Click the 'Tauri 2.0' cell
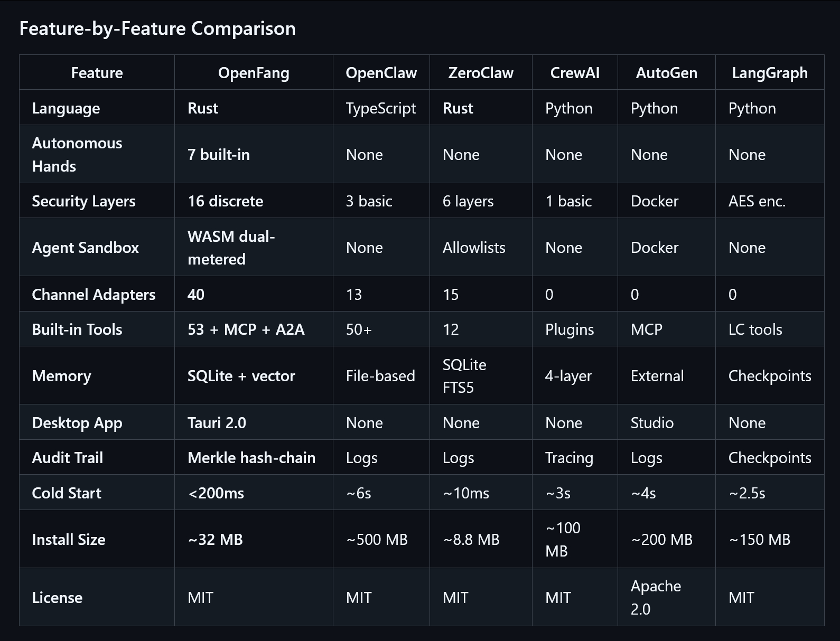This screenshot has width=840, height=641. 217,423
